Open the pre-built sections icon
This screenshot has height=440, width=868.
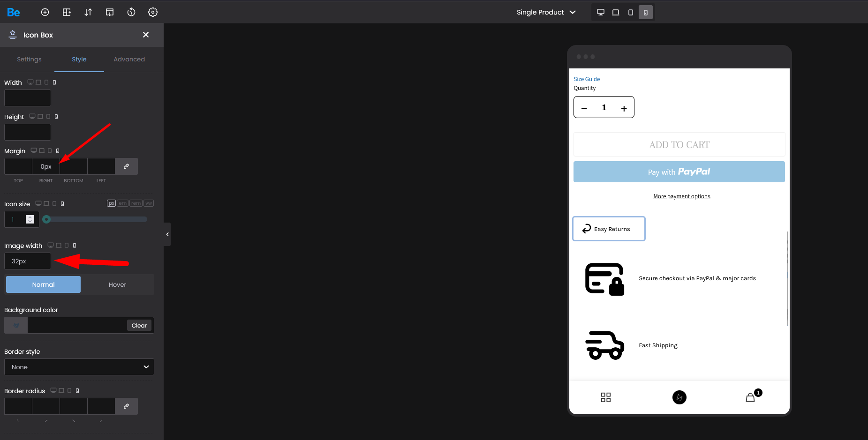click(x=110, y=12)
